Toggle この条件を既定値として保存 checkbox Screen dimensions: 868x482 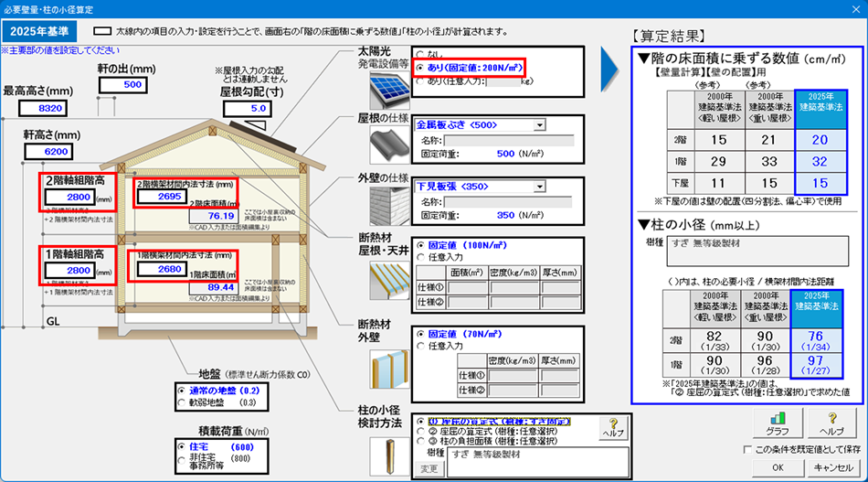tap(747, 449)
